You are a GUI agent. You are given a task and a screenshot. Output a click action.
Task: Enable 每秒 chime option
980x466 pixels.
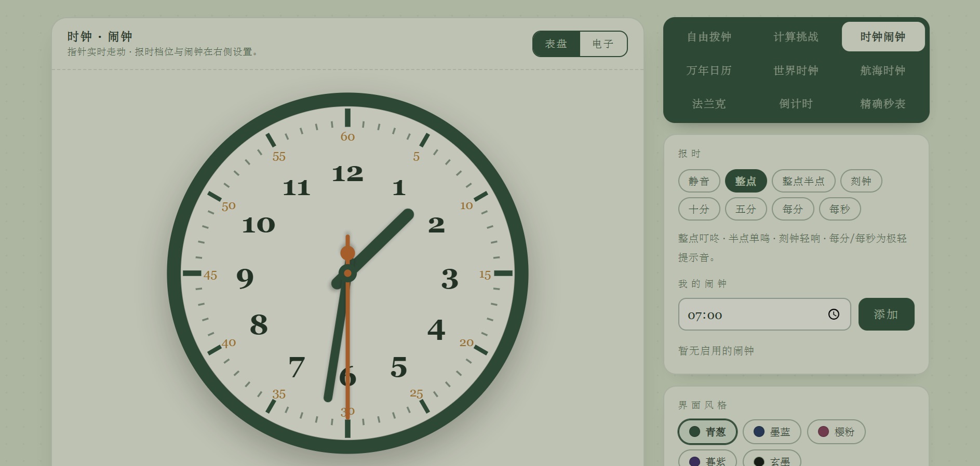pyautogui.click(x=840, y=209)
